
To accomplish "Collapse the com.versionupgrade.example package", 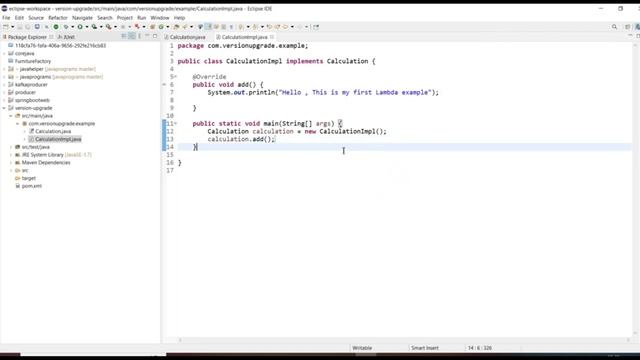I will (x=18, y=124).
